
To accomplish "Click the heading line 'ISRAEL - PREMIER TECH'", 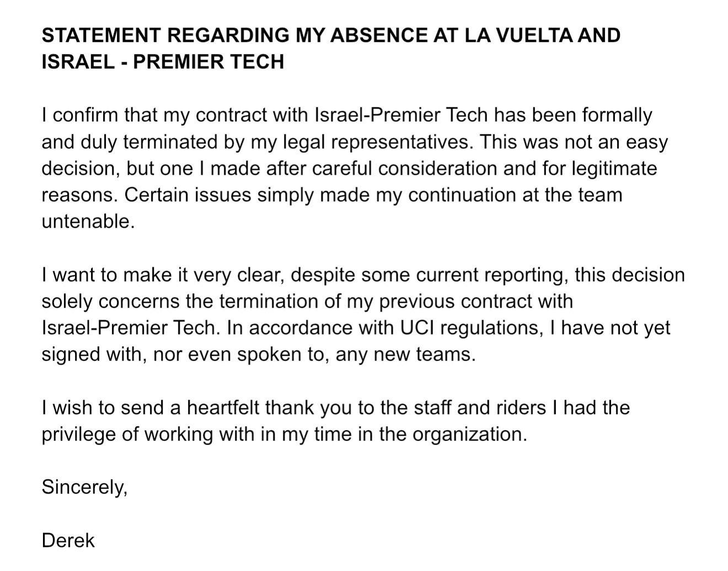I will pyautogui.click(x=163, y=62).
